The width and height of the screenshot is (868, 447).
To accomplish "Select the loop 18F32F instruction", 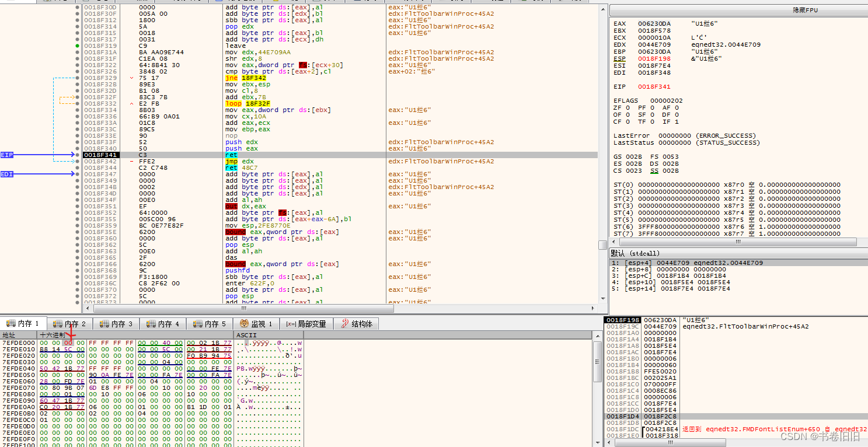I will click(247, 103).
